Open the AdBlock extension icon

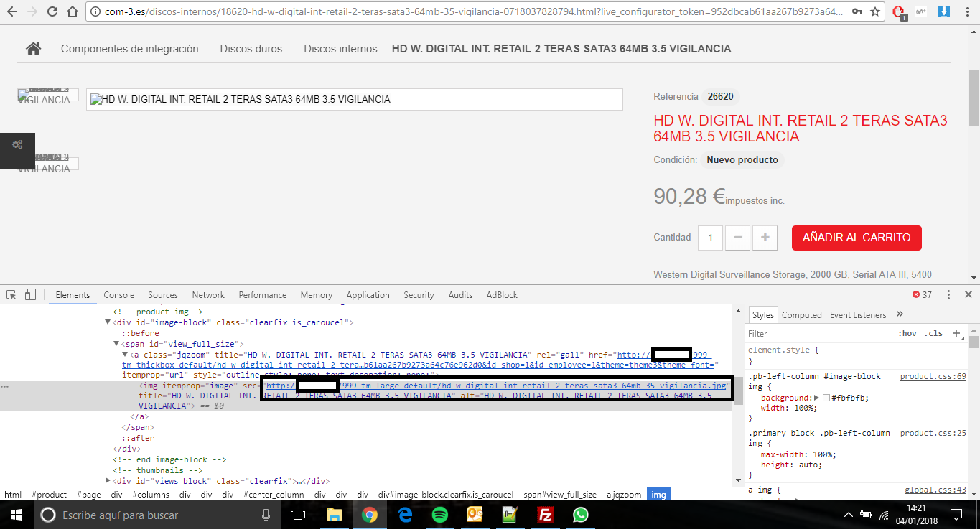pos(899,12)
